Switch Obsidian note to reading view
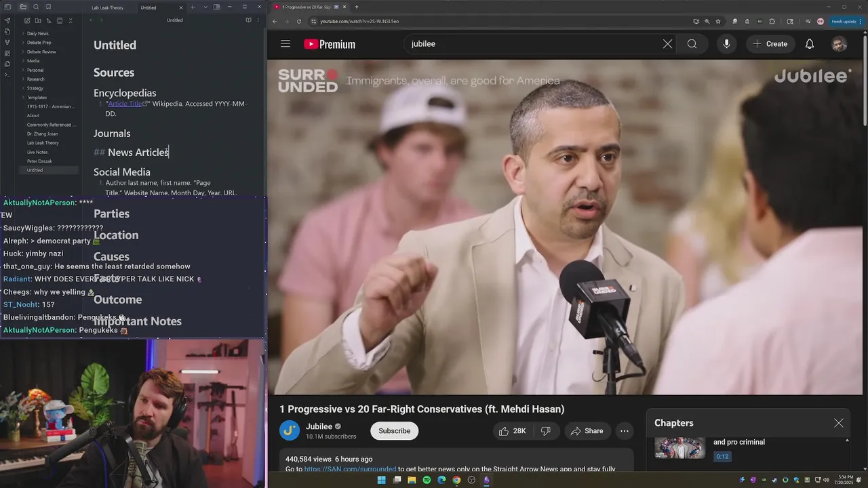The image size is (868, 488). point(248,20)
